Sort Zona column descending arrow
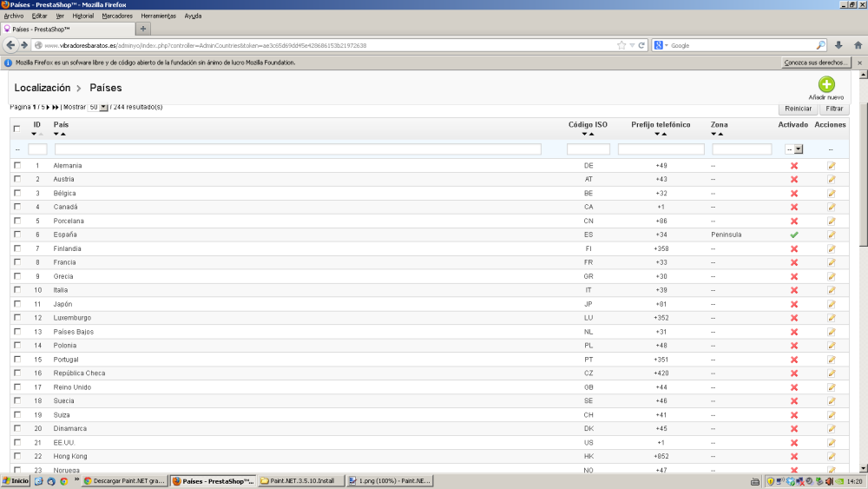This screenshot has height=489, width=868. (x=713, y=134)
